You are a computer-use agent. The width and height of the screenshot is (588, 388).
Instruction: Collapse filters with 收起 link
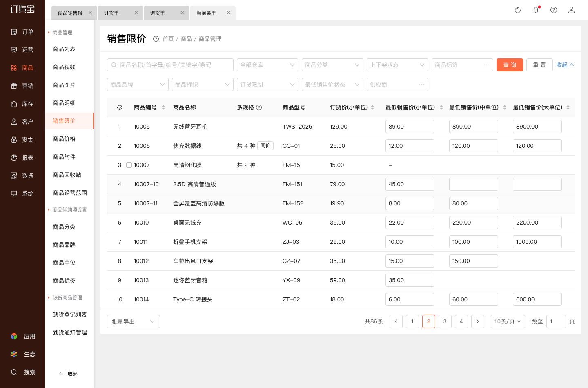click(x=565, y=65)
